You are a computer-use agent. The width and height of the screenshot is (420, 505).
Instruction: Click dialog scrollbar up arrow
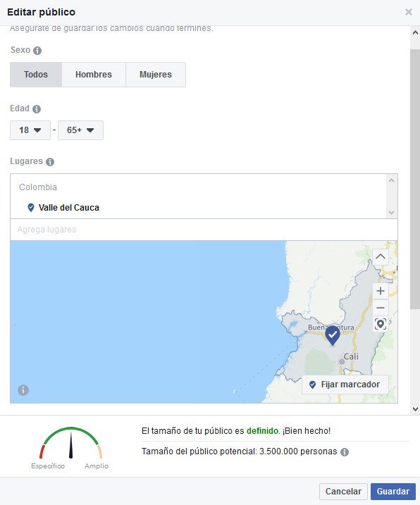click(415, 32)
